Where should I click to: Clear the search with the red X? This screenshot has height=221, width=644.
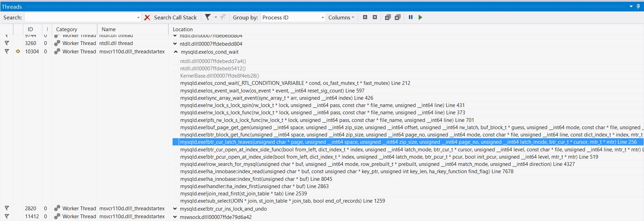click(147, 17)
